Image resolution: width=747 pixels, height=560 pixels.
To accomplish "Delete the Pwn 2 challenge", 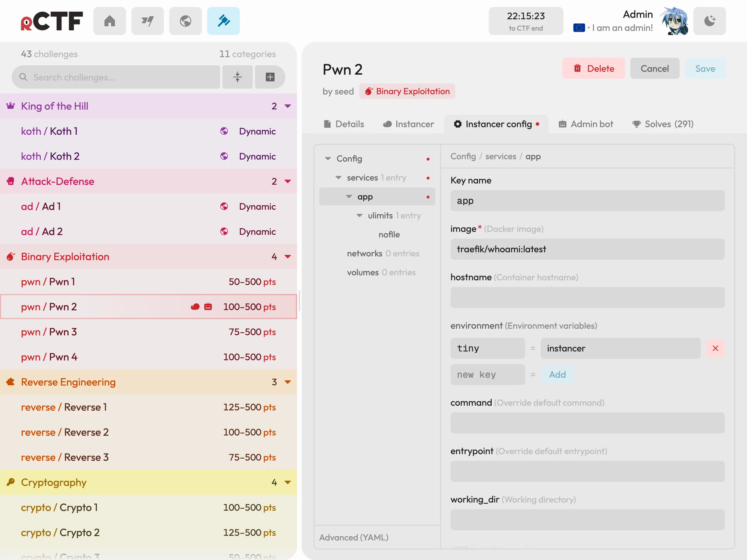I will (x=593, y=69).
